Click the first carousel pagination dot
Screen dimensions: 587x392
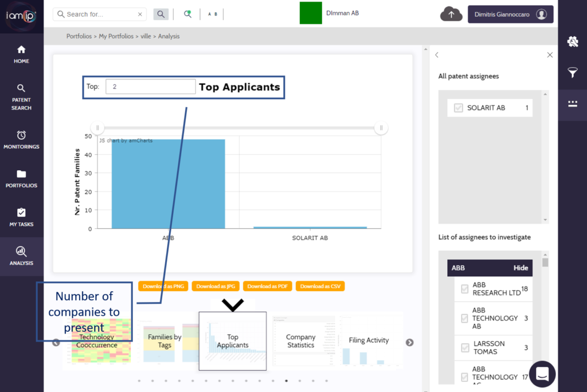[139, 381]
